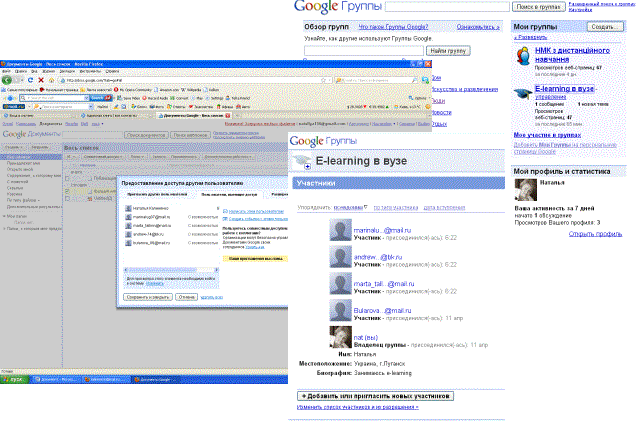Viewport: 636px width, 421px height.
Task: Click the Windows Пуск start button
Action: (15, 380)
